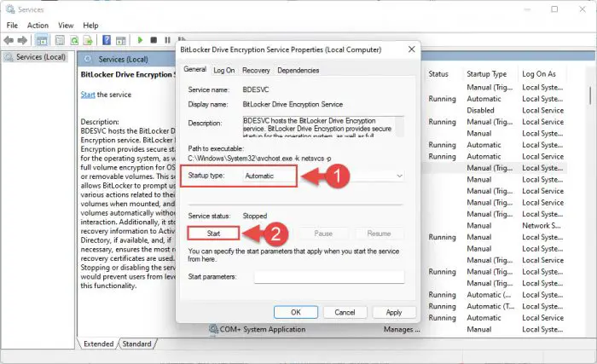597x364 pixels.
Task: Sort by the Log On As column header
Action: [539, 74]
